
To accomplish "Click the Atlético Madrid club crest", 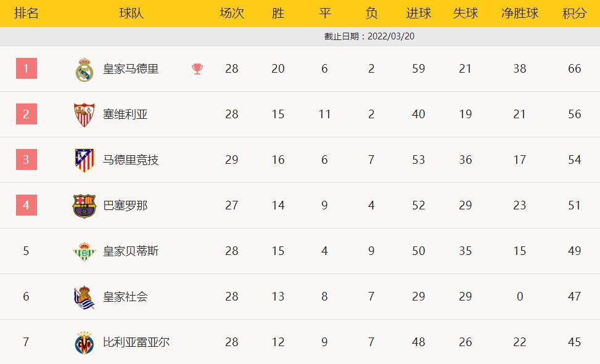I will (84, 160).
